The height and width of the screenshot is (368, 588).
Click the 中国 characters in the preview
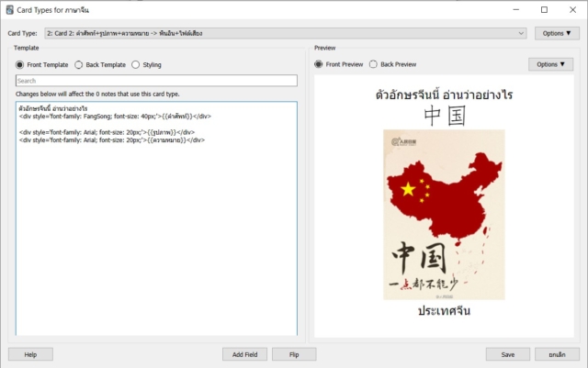(x=445, y=116)
